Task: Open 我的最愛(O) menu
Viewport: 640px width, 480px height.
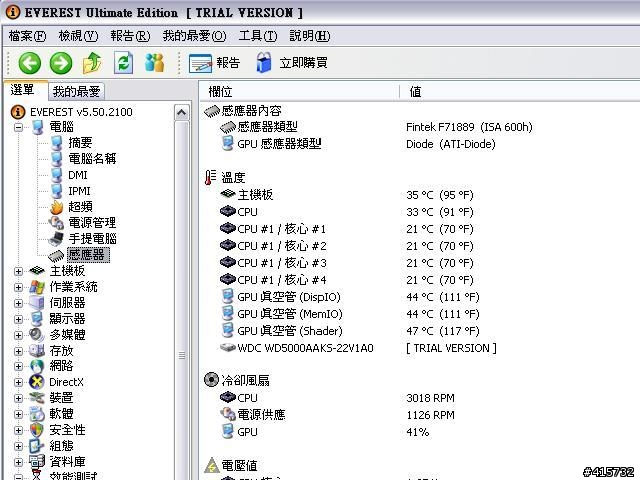Action: click(x=194, y=36)
